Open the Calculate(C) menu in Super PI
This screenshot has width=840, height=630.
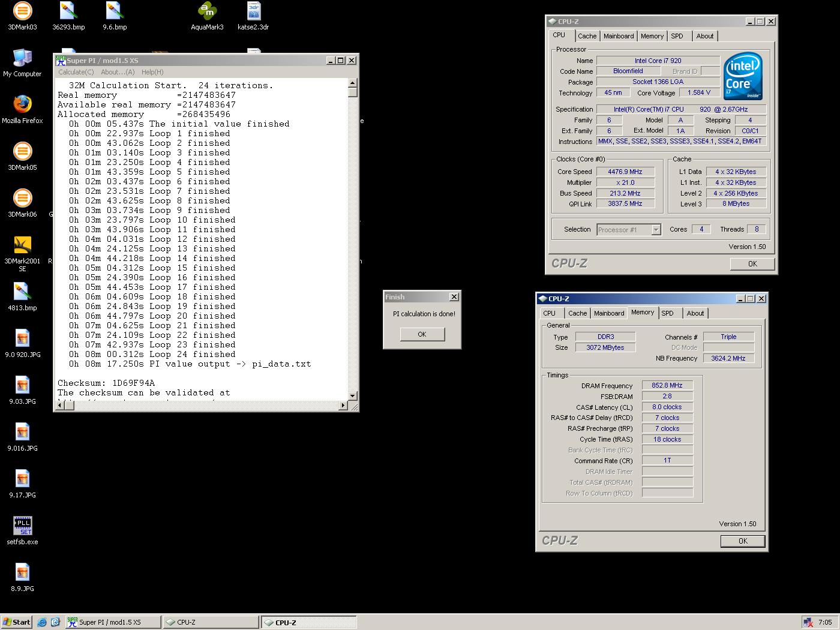76,72
